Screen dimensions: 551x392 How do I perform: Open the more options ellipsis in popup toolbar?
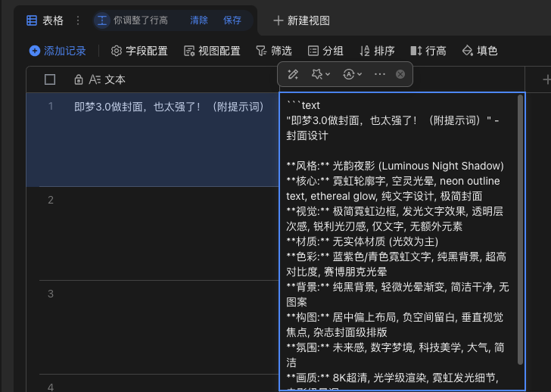[x=380, y=74]
